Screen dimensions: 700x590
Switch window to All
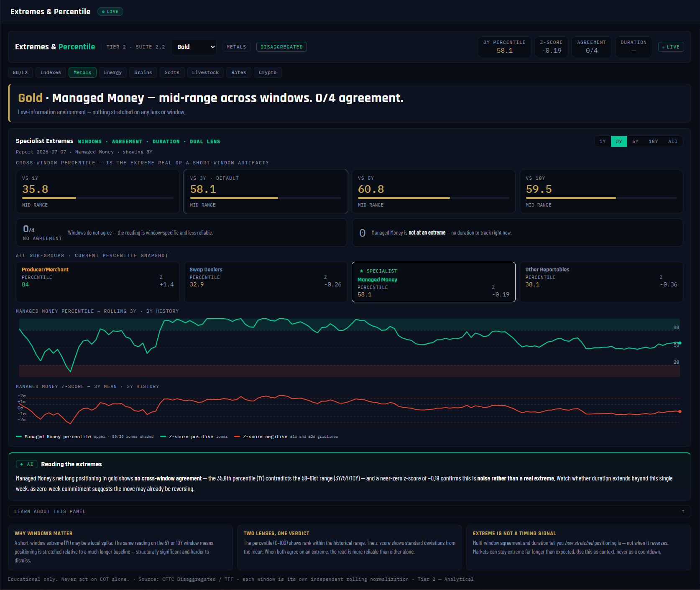tap(673, 141)
